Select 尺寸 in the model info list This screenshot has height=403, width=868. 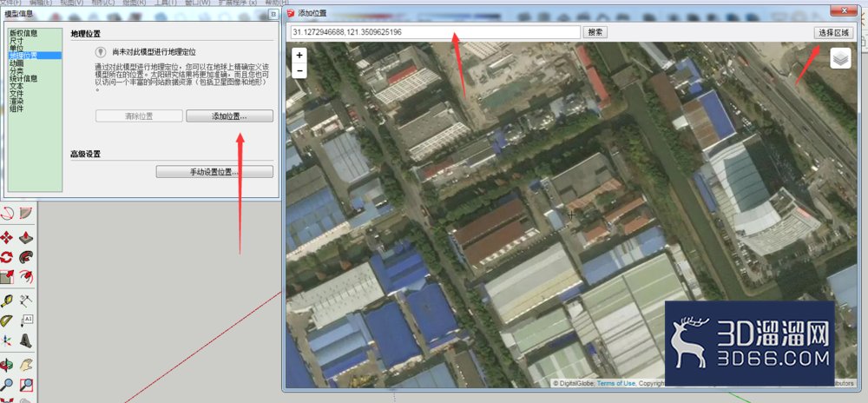pos(16,41)
